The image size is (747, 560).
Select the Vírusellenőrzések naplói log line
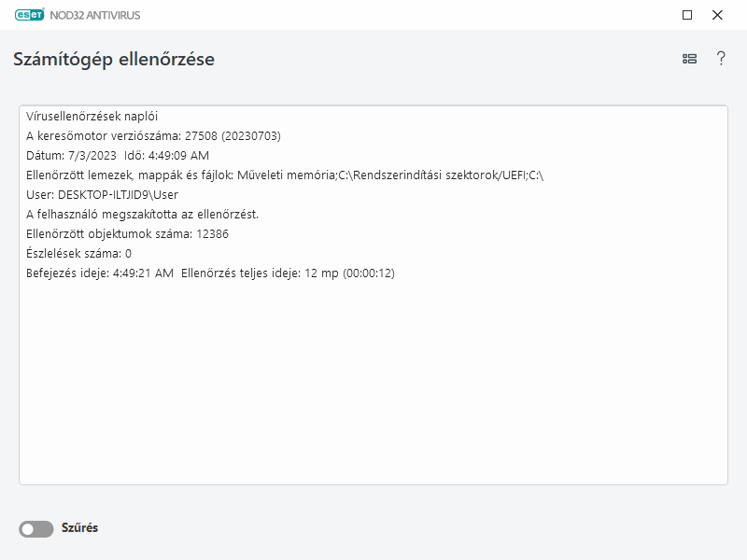tap(92, 117)
